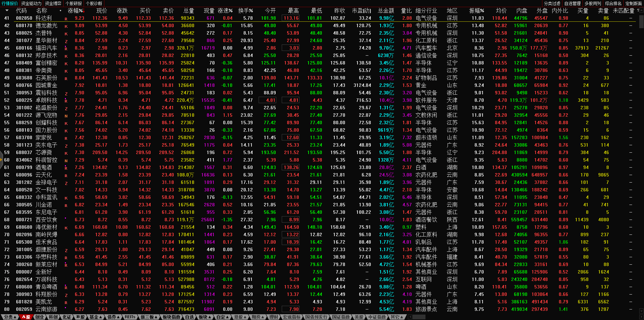
Task: Click the N marker beside 源飞宠物
Action: point(66,116)
